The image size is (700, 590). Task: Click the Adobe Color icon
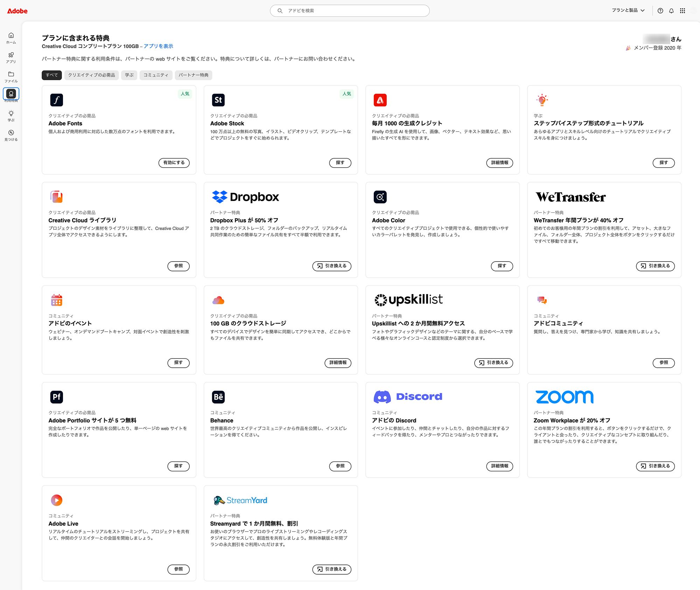tap(380, 197)
